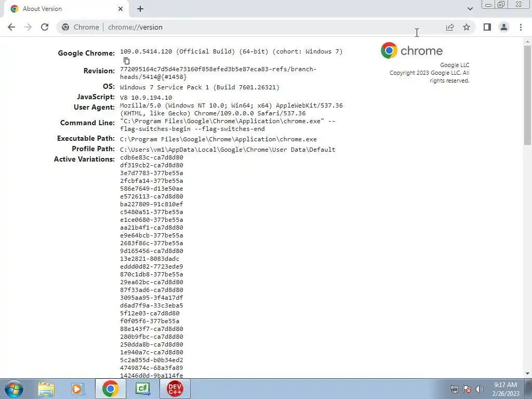Click the Profile Path value
Viewport: 532px width, 399px height.
[228, 150]
